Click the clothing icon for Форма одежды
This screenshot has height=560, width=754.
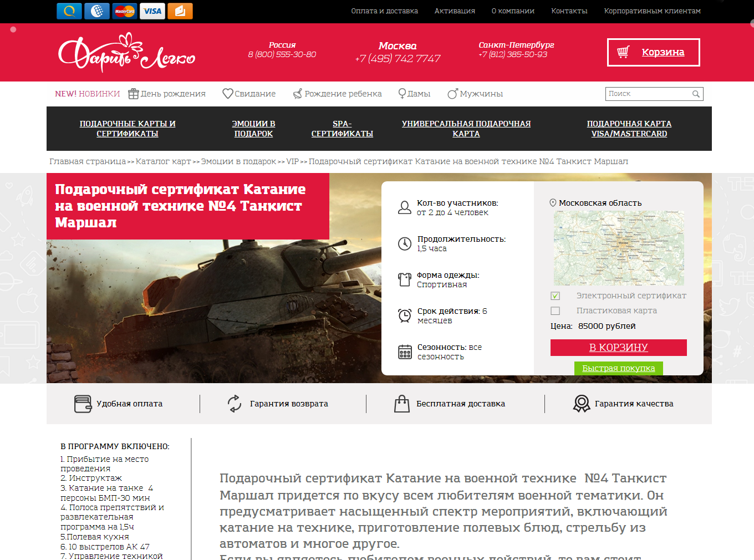[405, 279]
